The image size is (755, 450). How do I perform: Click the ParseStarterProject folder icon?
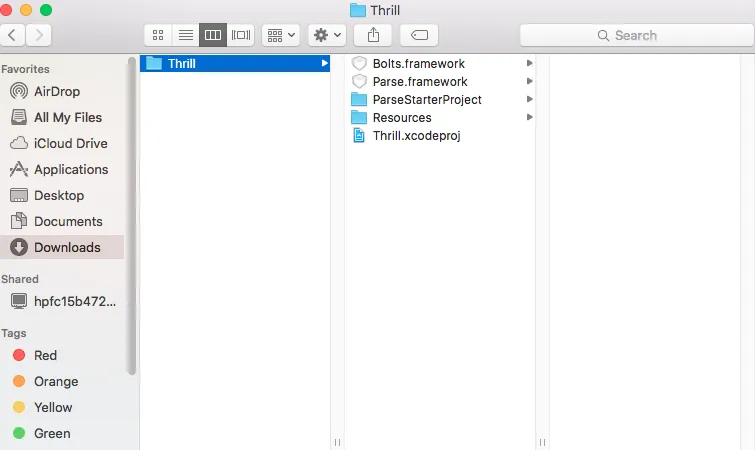pos(359,100)
